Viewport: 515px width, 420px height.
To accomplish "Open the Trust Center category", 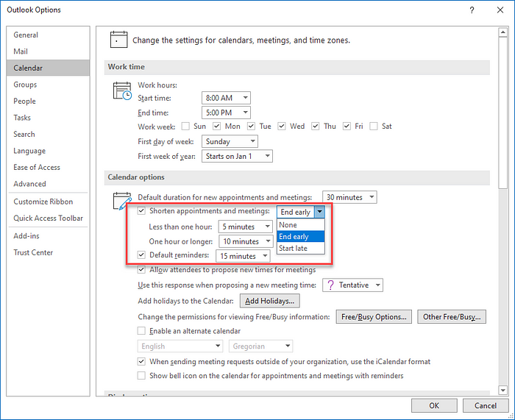I will point(33,253).
